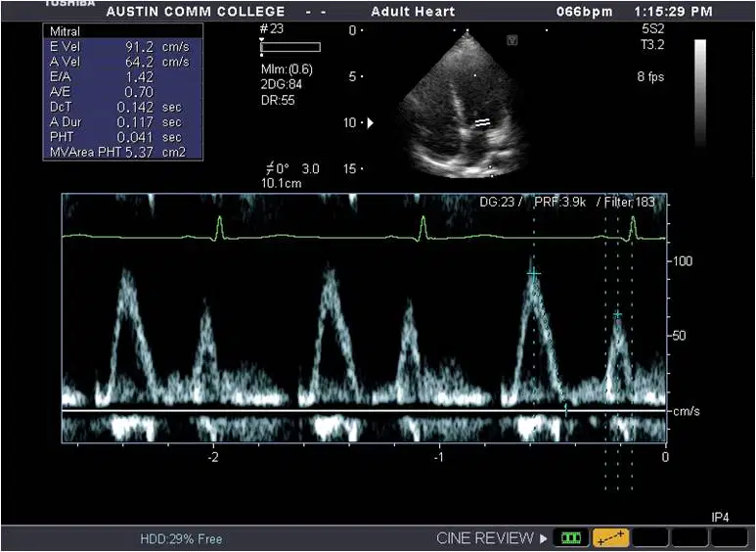Click the third ECG QRS spike
The width and height of the screenshot is (756, 552).
coord(633,227)
